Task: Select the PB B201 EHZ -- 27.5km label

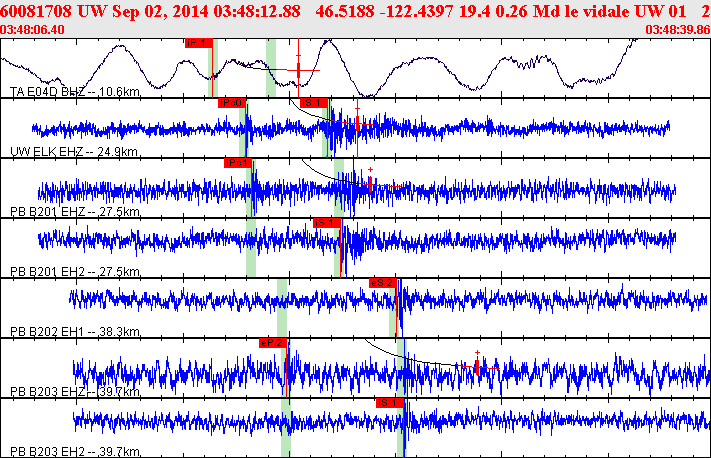Action: click(75, 212)
